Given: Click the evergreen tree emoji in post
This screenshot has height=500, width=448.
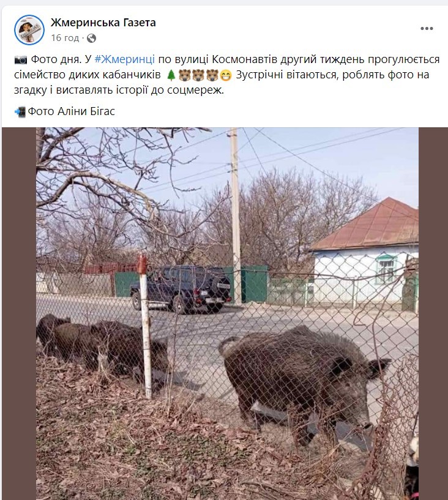Looking at the screenshot, I should [x=171, y=75].
